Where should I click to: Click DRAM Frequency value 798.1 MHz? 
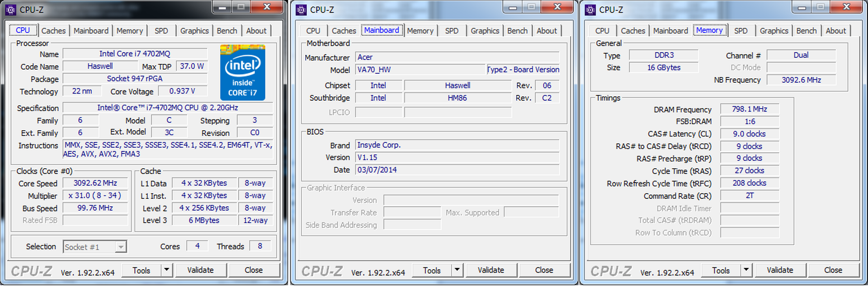(750, 109)
